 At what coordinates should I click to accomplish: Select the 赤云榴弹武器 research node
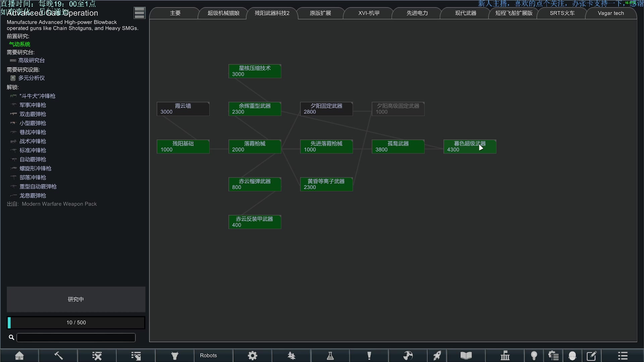coord(255,184)
